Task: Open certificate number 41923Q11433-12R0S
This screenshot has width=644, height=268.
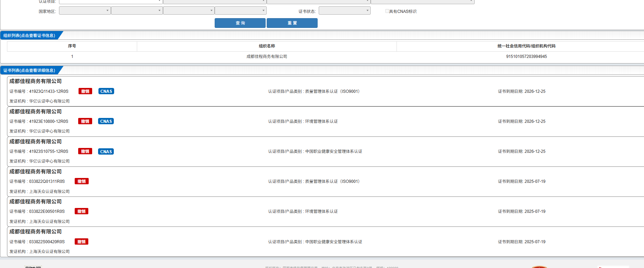Action: tap(49, 91)
